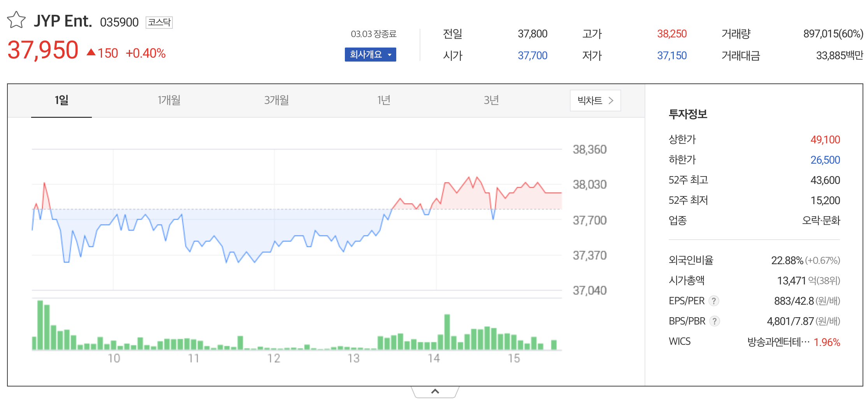The height and width of the screenshot is (399, 868).
Task: Click the EPS/PER value 883/42.8
Action: tap(794, 301)
